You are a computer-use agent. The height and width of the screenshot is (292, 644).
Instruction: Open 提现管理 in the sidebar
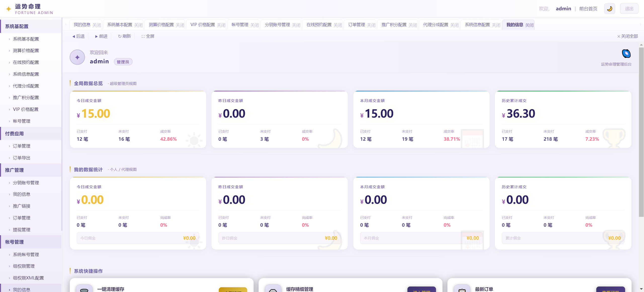(x=22, y=230)
